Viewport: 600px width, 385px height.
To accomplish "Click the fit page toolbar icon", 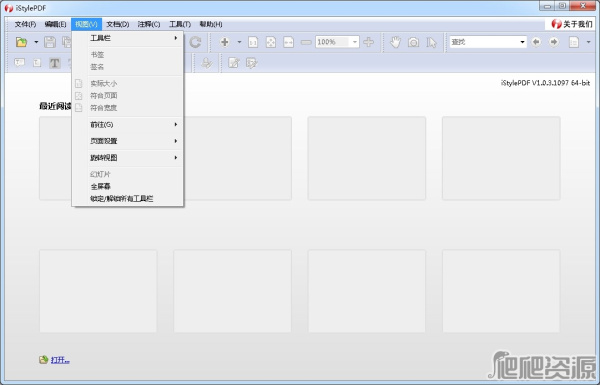I will point(271,42).
